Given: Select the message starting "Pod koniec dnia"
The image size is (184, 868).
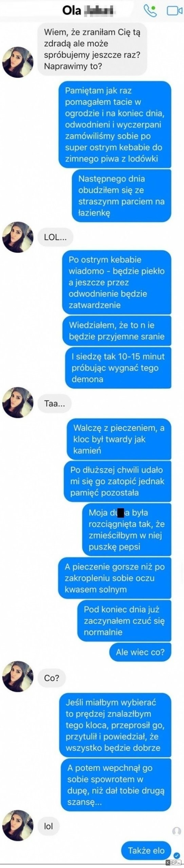Looking at the screenshot, I should 124,621.
